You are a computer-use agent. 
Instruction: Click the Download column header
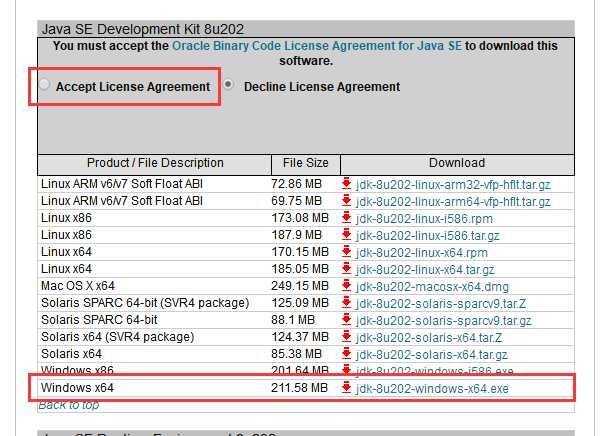[x=457, y=163]
